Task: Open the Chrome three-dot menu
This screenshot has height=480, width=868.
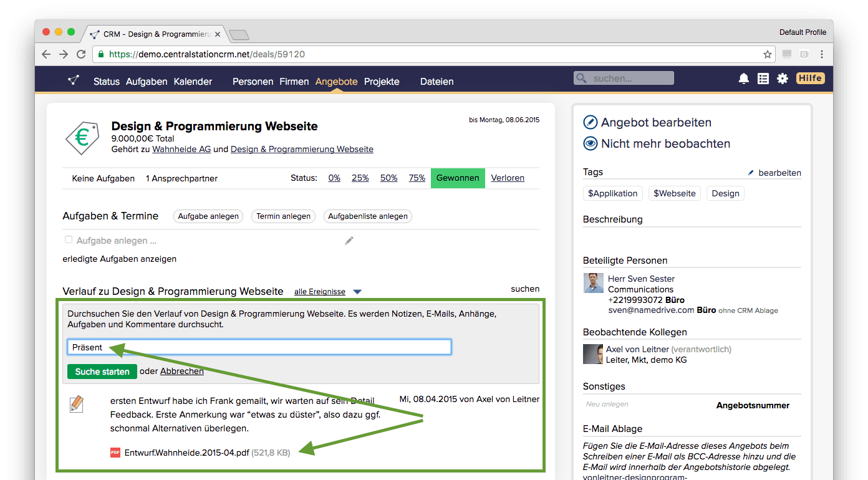Action: coord(822,54)
